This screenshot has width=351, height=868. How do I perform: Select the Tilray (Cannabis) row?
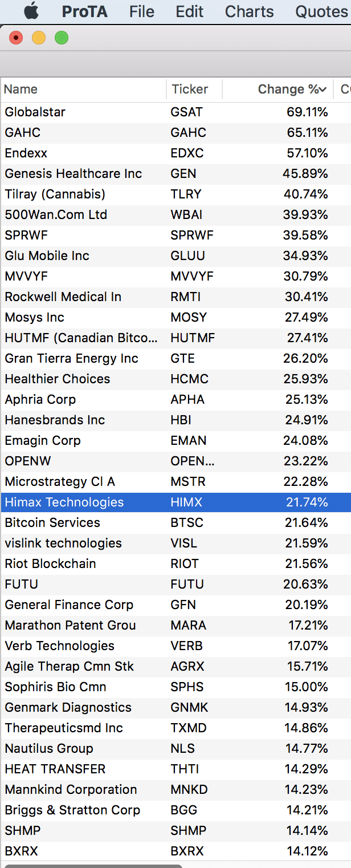pos(175,194)
